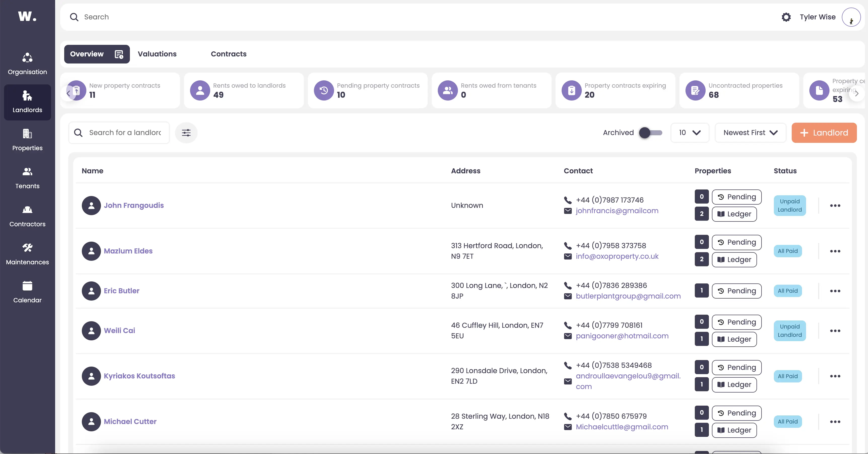This screenshot has height=454, width=868.
Task: Open Michael Cutter landlord profile
Action: pos(130,421)
